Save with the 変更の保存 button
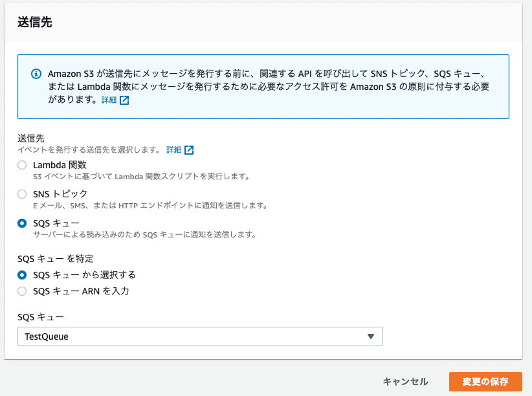 click(485, 382)
